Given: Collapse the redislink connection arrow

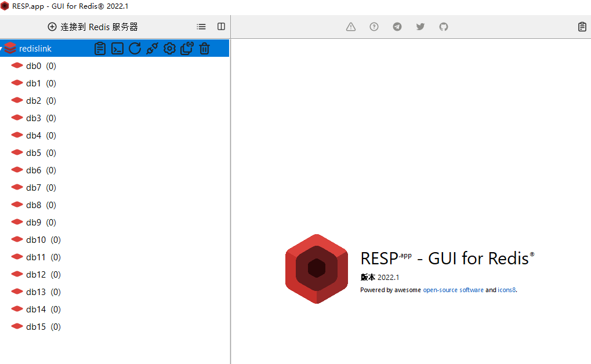Looking at the screenshot, I should (x=2, y=49).
